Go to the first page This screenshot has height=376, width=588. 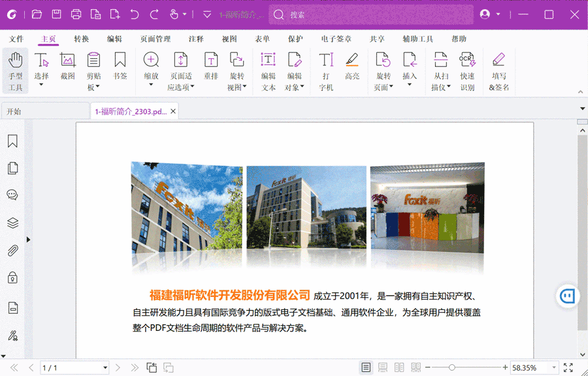click(x=14, y=367)
